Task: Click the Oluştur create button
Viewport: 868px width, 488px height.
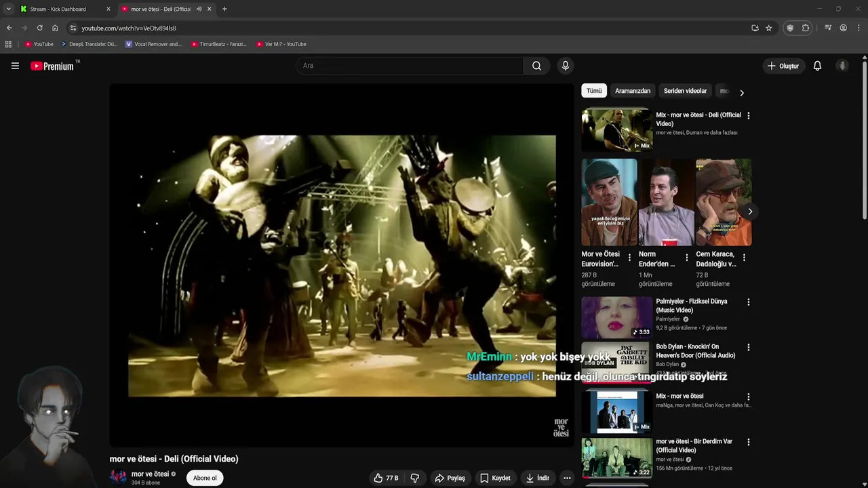Action: pyautogui.click(x=783, y=66)
